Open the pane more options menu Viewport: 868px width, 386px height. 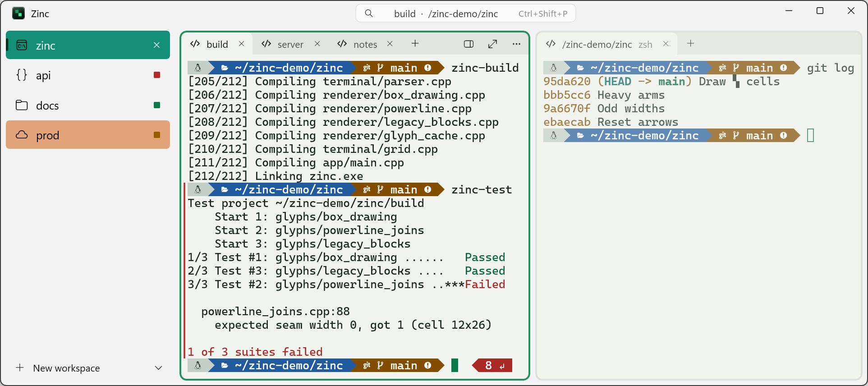(517, 44)
